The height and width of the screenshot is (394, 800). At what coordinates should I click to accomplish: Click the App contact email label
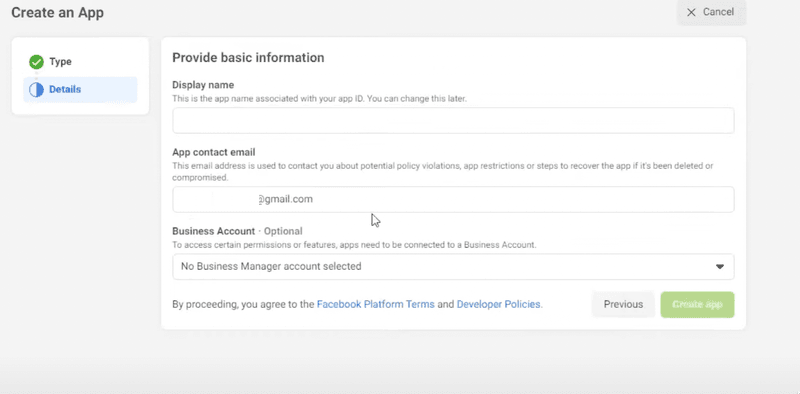point(214,152)
